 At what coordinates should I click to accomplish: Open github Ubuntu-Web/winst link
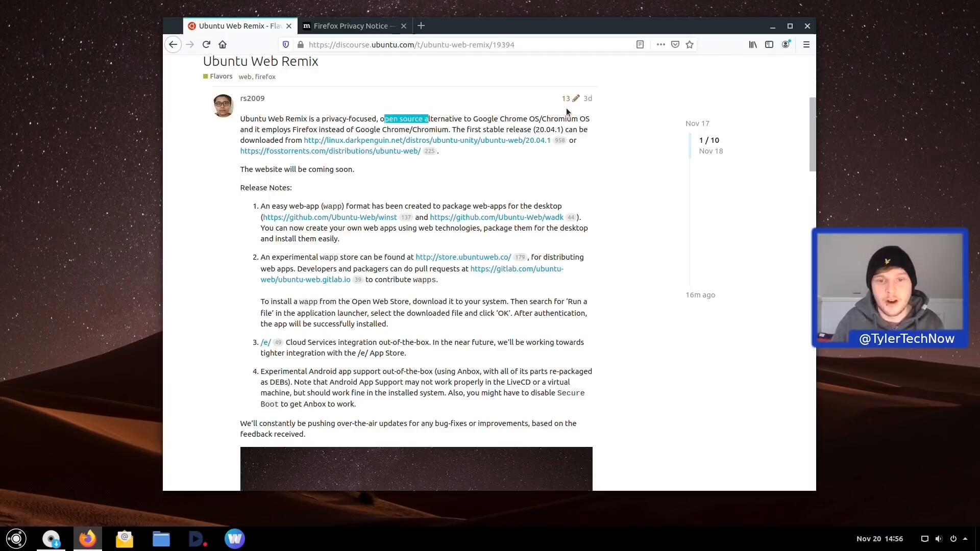(330, 217)
